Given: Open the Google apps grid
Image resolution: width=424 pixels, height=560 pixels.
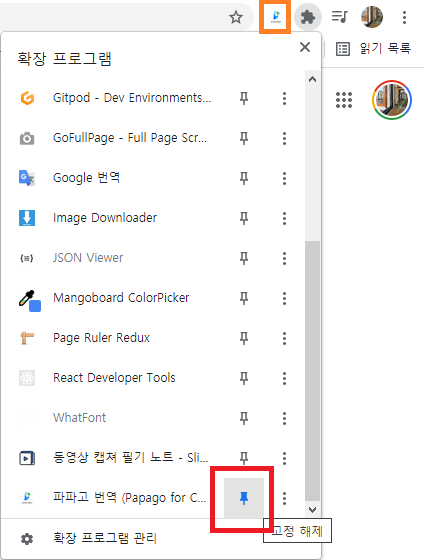Looking at the screenshot, I should pos(344,100).
